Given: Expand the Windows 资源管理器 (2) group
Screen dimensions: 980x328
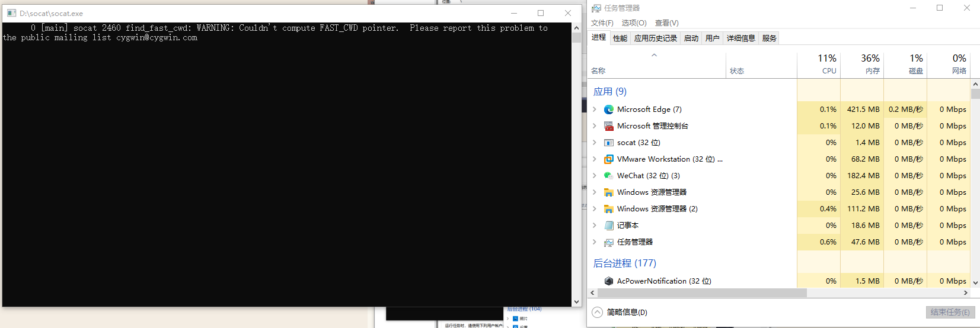Looking at the screenshot, I should [x=595, y=209].
